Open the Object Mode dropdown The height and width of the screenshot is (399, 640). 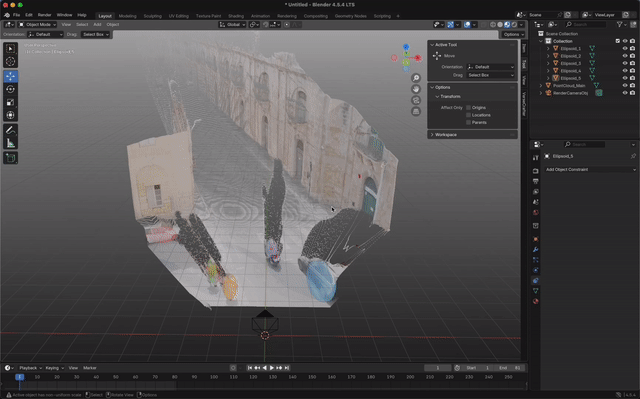point(37,24)
